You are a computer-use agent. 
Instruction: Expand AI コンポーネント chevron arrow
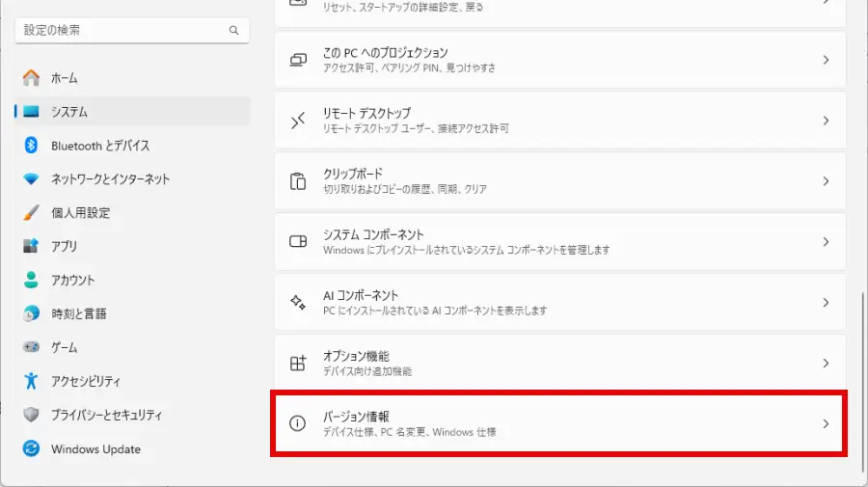pos(826,303)
